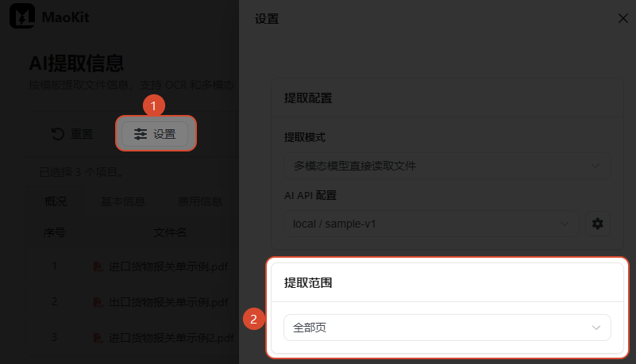This screenshot has width=636, height=364.
Task: Close the 设置 panel with the X
Action: (x=623, y=18)
